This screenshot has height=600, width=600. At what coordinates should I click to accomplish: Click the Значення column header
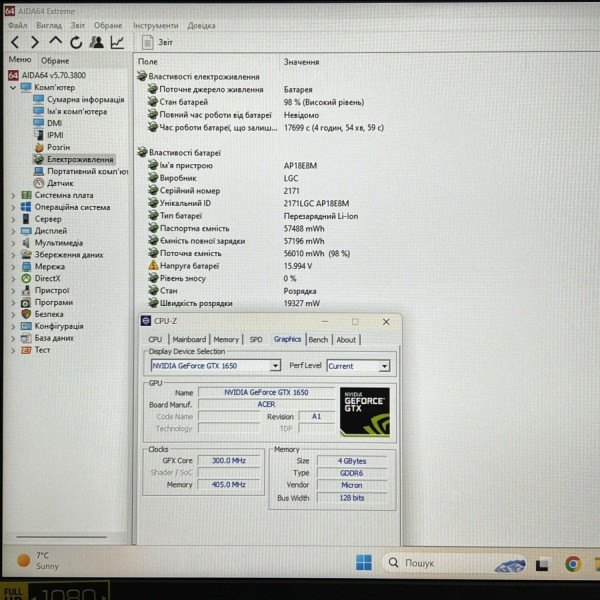pos(301,62)
